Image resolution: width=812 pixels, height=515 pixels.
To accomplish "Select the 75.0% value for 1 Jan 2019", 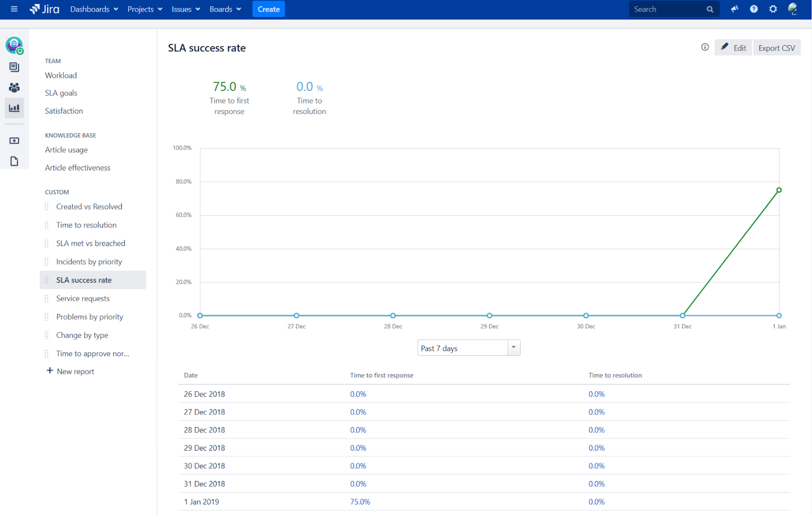I will point(359,501).
